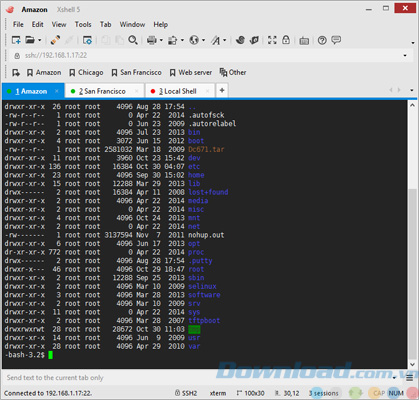The image size is (419, 400).
Task: Click the Find magnifier icon
Action: 133,40
